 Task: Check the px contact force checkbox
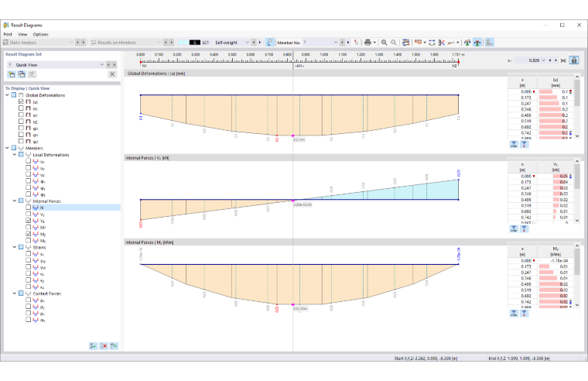tap(29, 300)
